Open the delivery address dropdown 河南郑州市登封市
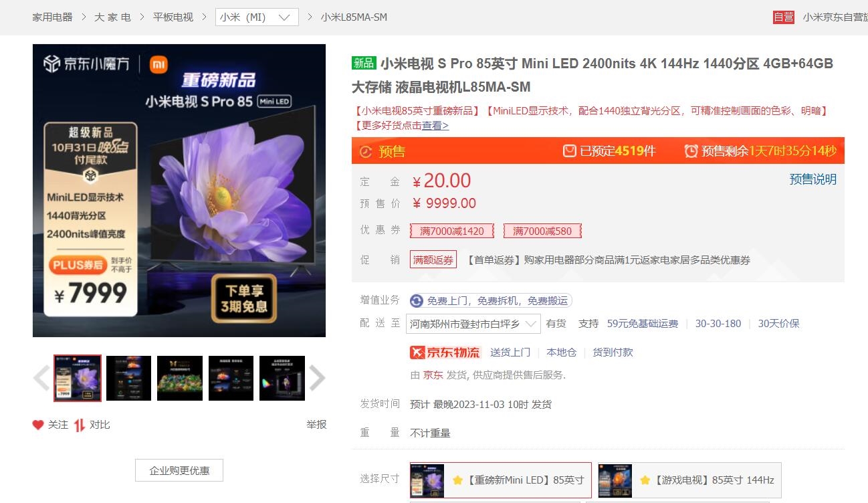This screenshot has width=868, height=503. coord(473,324)
